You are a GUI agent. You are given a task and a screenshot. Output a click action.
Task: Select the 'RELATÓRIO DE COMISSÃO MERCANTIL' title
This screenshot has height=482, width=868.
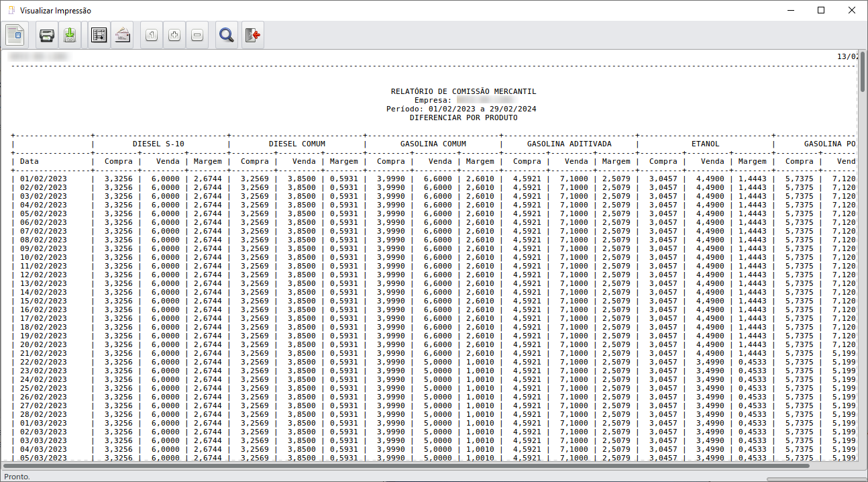coord(464,91)
